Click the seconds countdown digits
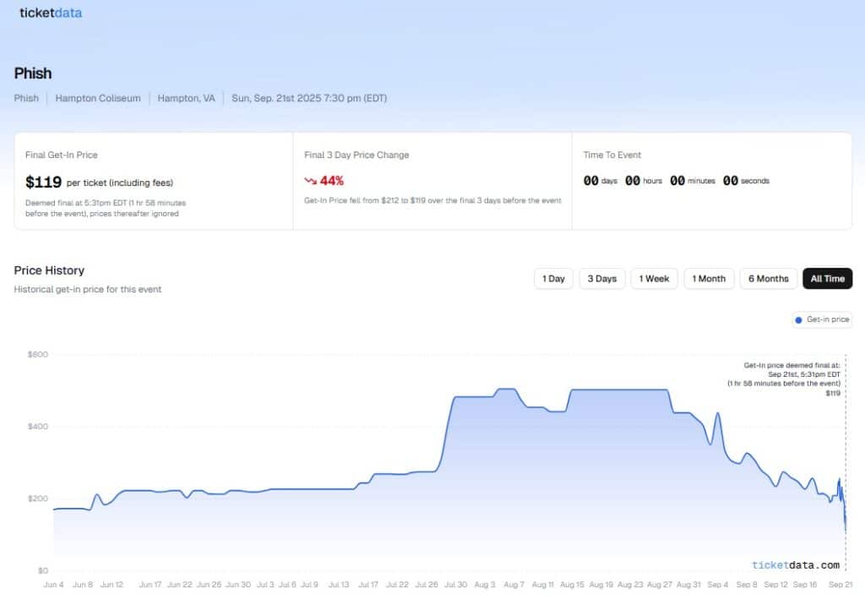This screenshot has width=865, height=616. (731, 181)
